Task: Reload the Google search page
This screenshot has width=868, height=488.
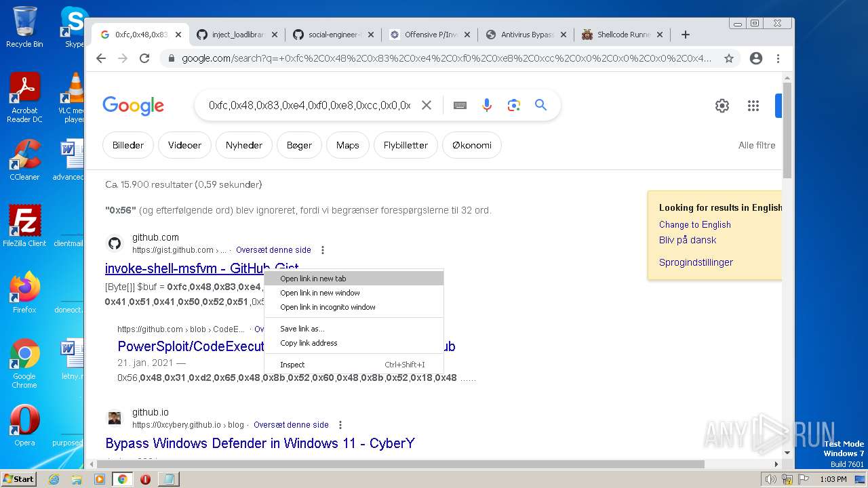Action: 144,58
